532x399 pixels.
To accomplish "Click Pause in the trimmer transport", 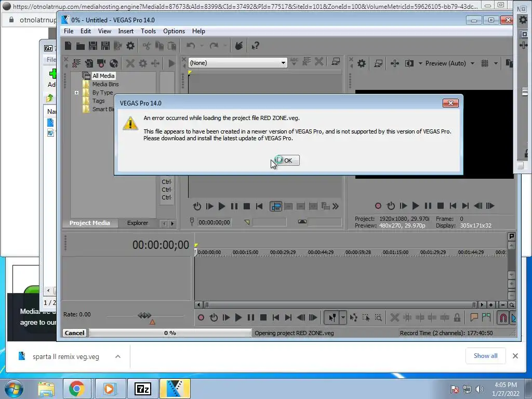I will (x=234, y=206).
